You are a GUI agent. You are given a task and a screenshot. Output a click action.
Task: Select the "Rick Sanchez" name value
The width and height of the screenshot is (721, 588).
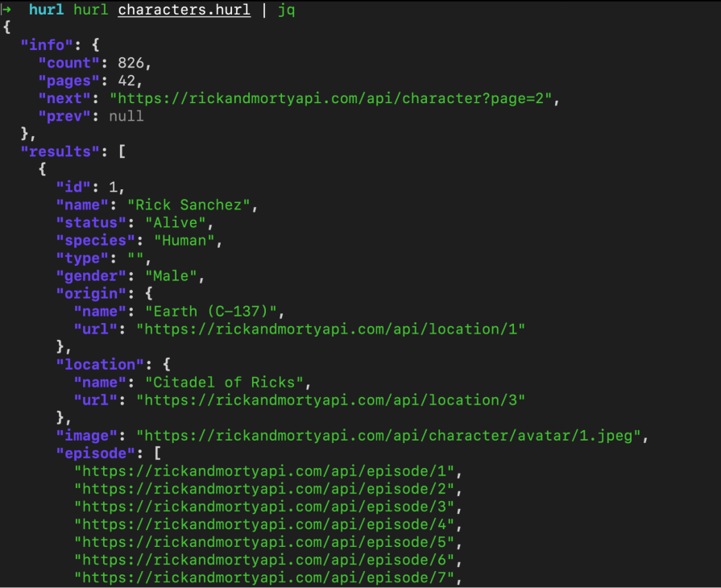point(189,205)
